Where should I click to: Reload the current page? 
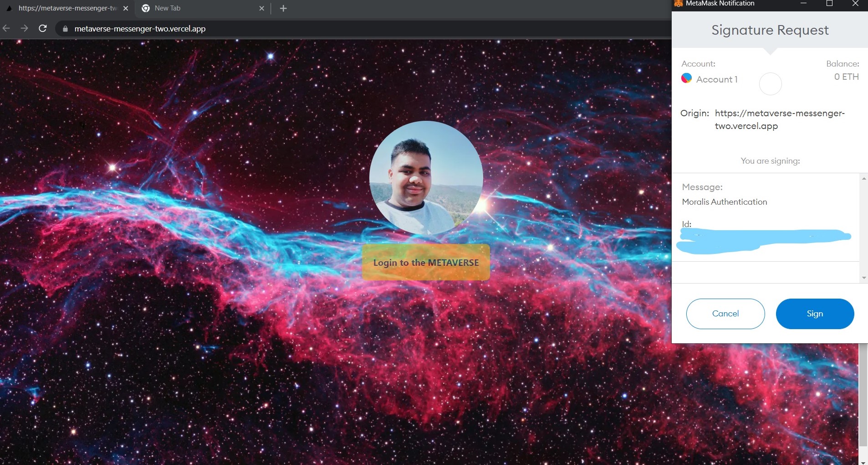click(42, 28)
